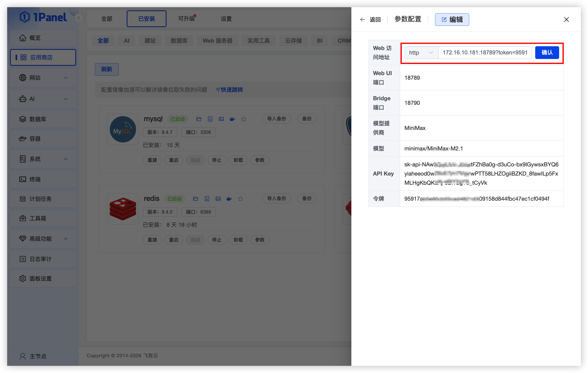Open mysql app folder icon

click(199, 119)
